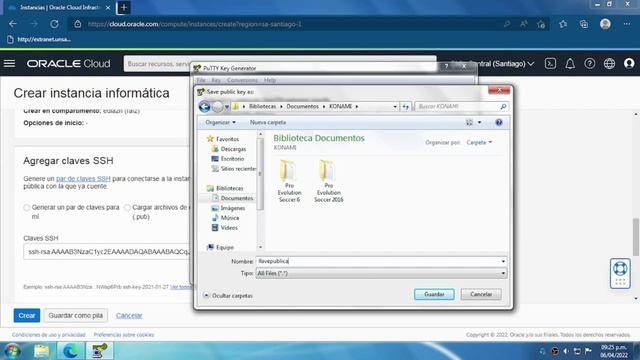Open the Nombre field history dropdown arrow
The image size is (640, 360).
tap(503, 261)
